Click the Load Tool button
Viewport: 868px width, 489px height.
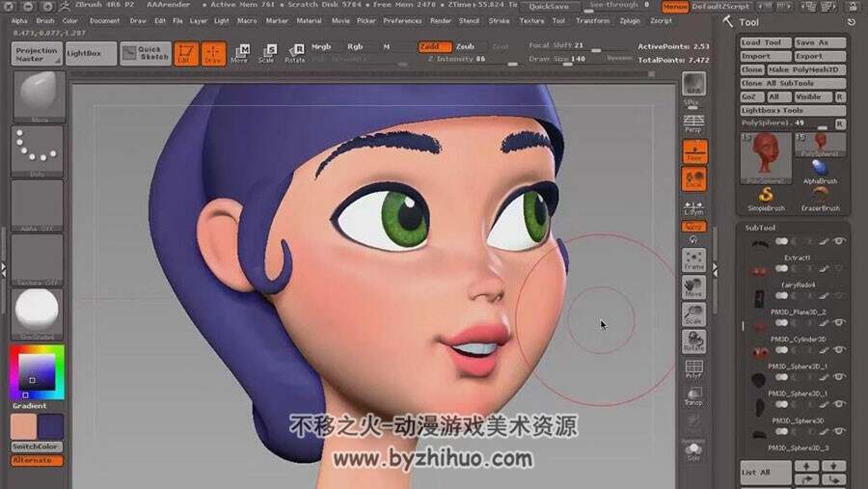(x=766, y=42)
